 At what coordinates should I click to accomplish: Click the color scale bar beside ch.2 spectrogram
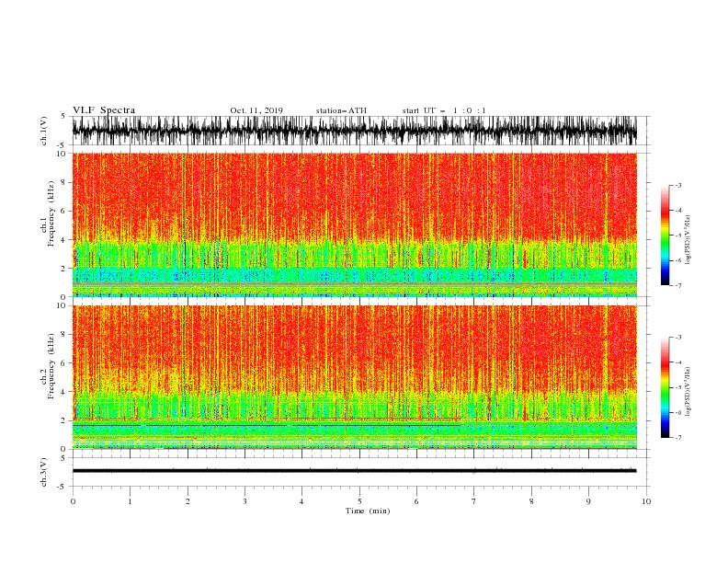[665, 387]
